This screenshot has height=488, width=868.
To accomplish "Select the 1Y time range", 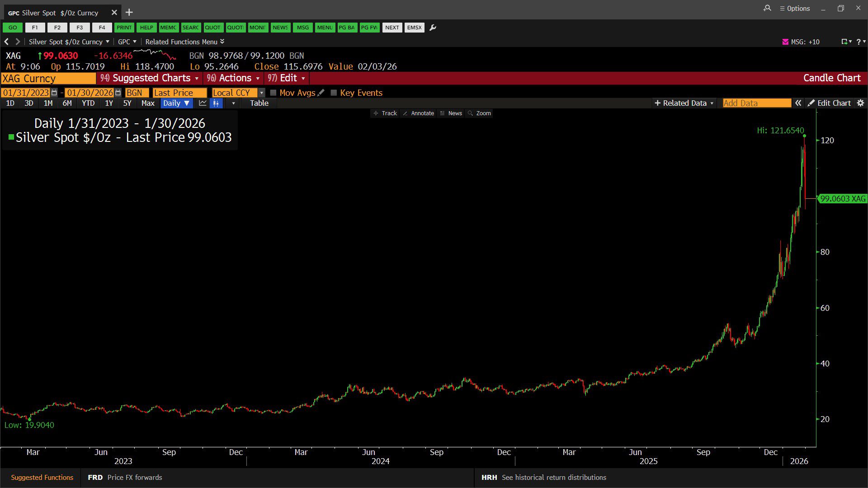I will 109,103.
